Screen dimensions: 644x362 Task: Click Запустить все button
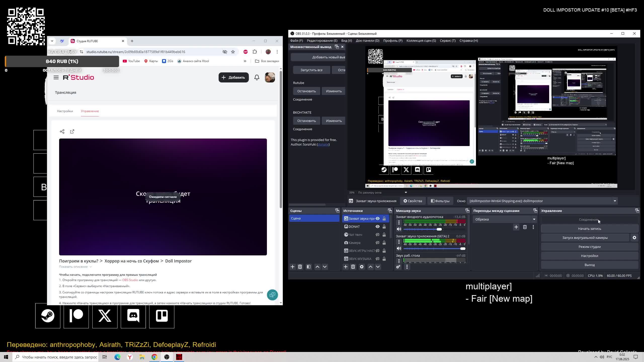tap(311, 70)
